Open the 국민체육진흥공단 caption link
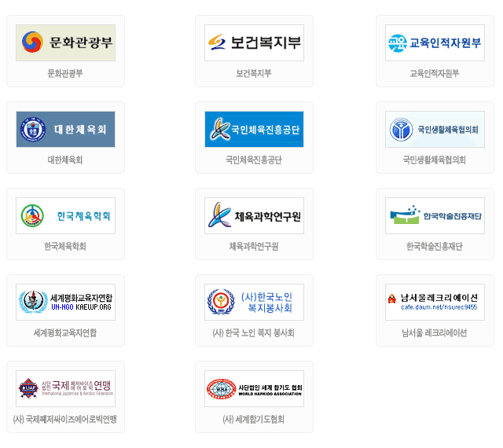503x448 pixels. pos(254,160)
